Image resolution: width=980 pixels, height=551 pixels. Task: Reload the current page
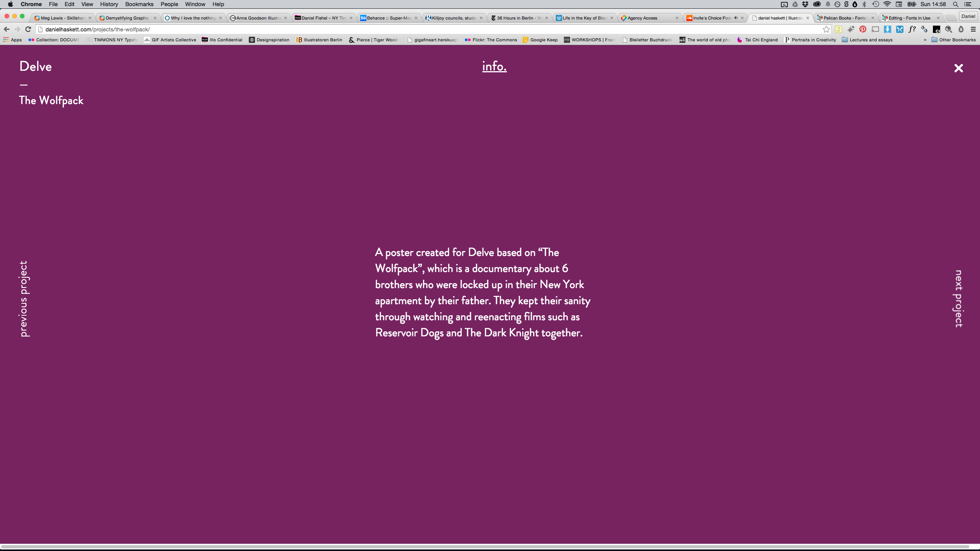pos(28,29)
